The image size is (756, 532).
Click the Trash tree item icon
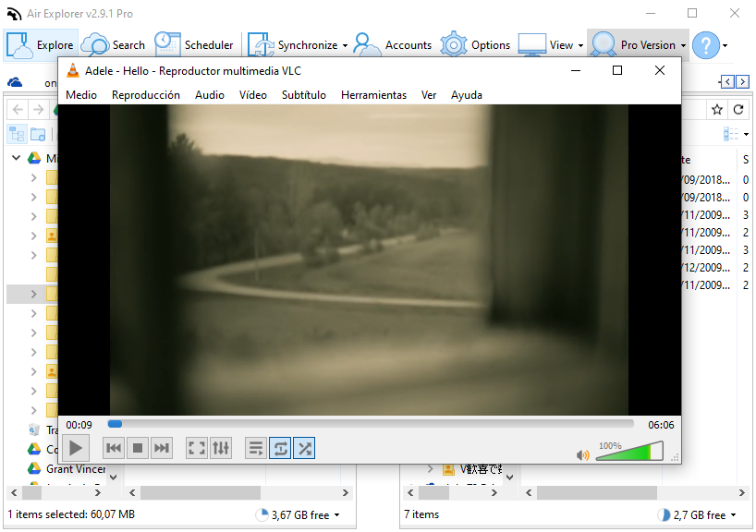coord(34,429)
